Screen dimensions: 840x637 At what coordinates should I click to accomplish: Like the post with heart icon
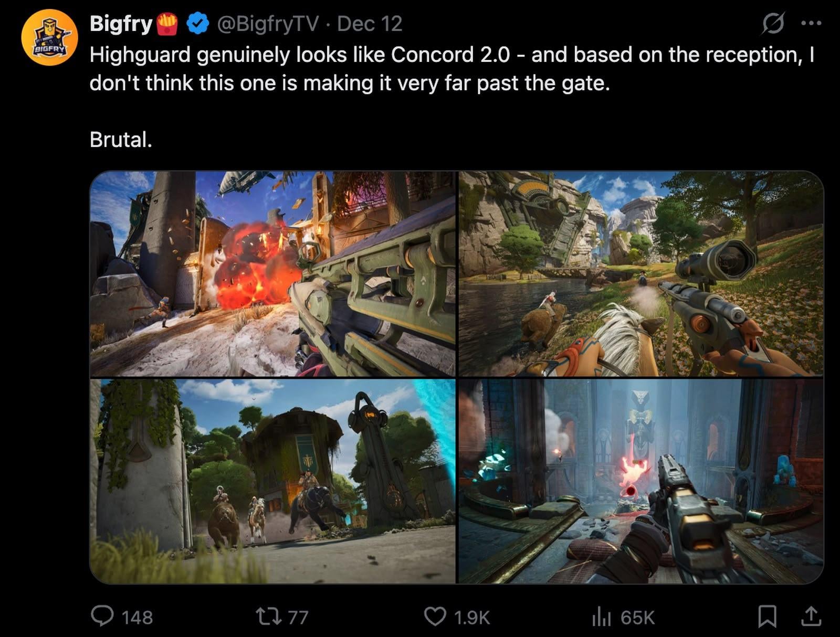click(x=435, y=617)
